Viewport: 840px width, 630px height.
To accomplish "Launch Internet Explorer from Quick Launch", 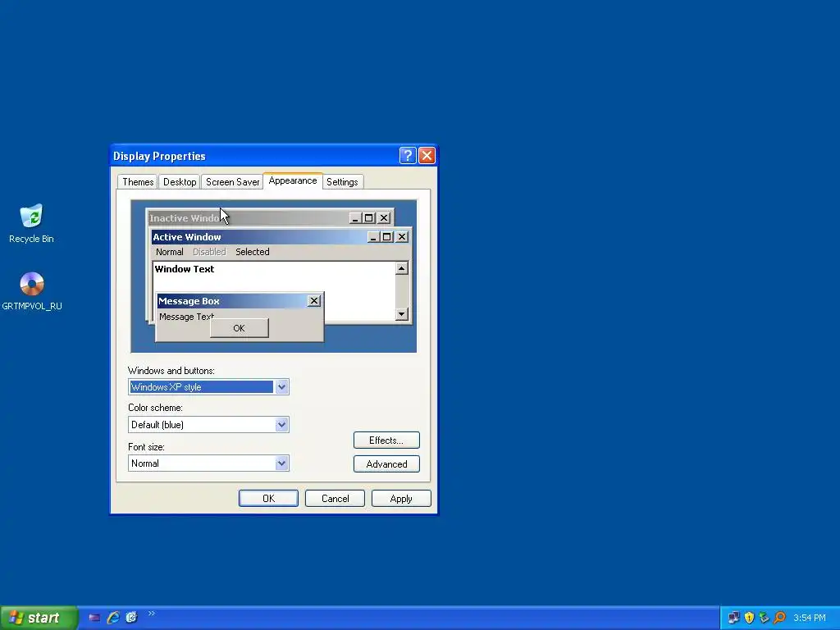I will (113, 618).
